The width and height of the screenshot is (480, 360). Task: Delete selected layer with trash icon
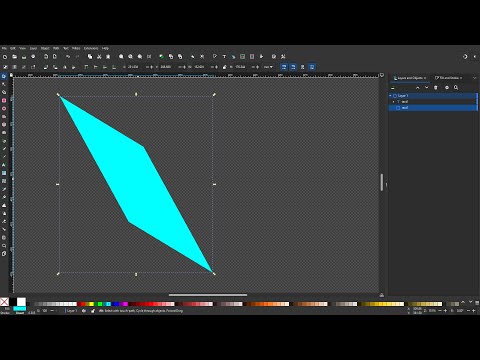pyautogui.click(x=436, y=88)
